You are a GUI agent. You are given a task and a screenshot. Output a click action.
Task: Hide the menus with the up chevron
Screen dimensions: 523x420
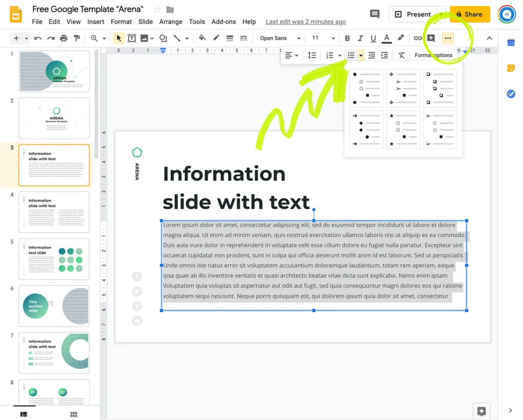pos(489,38)
